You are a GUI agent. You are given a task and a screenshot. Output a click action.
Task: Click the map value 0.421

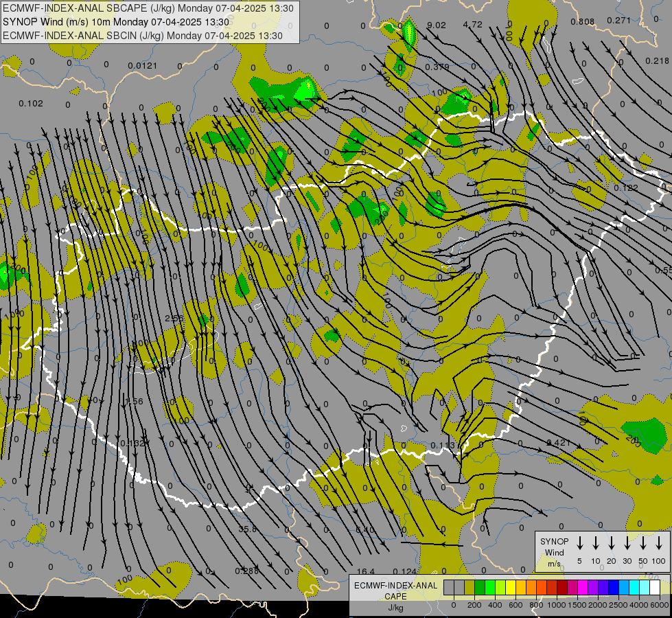pos(559,442)
